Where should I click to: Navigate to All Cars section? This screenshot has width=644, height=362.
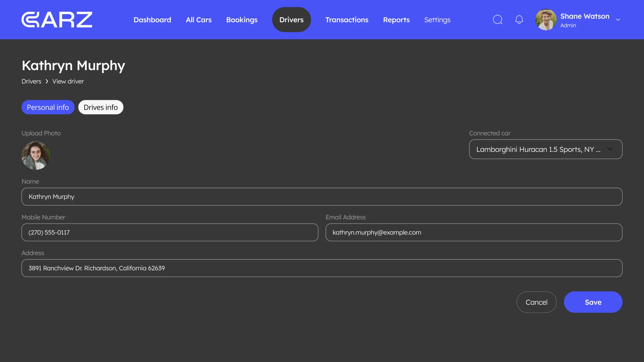pos(199,19)
